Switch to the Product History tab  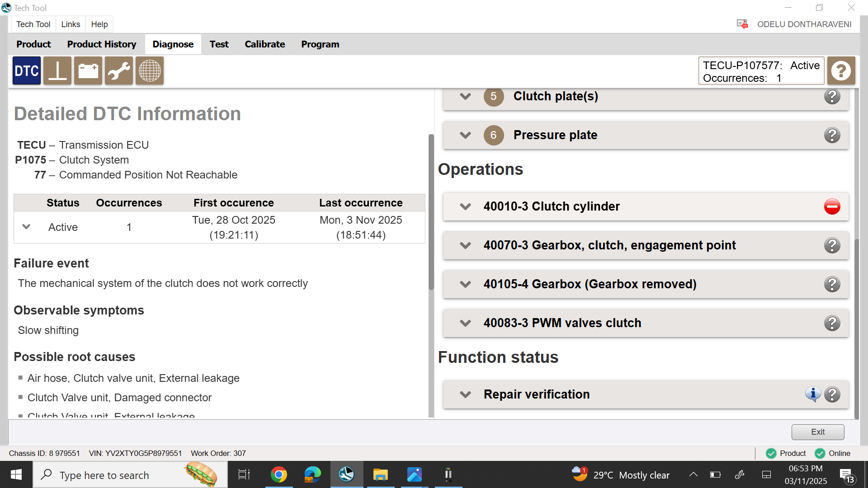point(102,44)
